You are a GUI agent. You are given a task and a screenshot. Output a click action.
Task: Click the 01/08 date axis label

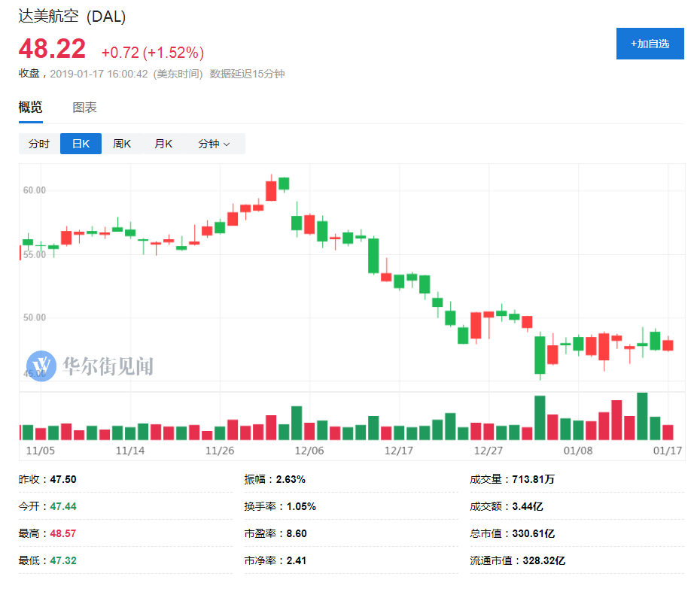[578, 451]
